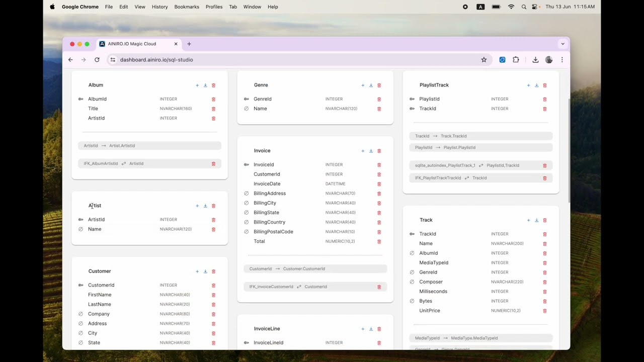Select the Milliseconds column name in Track
This screenshot has width=644, height=362.
[433, 292]
